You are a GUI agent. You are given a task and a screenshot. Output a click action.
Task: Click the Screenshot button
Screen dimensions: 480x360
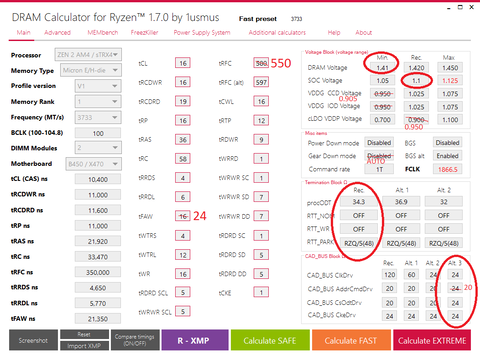[33, 340]
